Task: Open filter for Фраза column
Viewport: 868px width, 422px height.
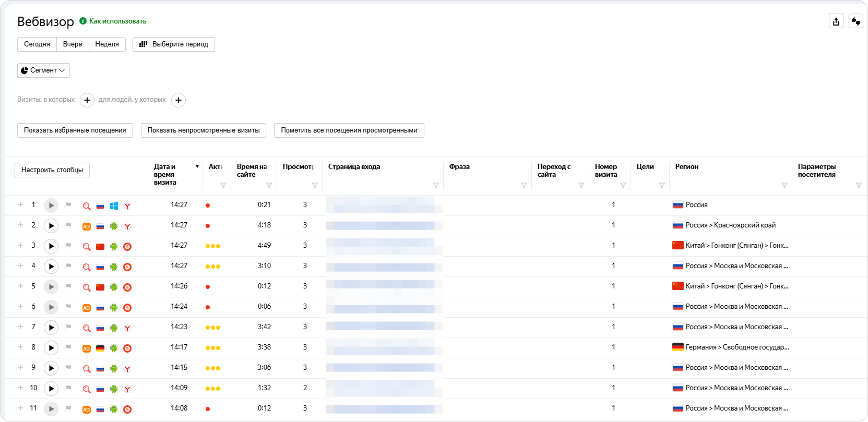Action: (524, 186)
